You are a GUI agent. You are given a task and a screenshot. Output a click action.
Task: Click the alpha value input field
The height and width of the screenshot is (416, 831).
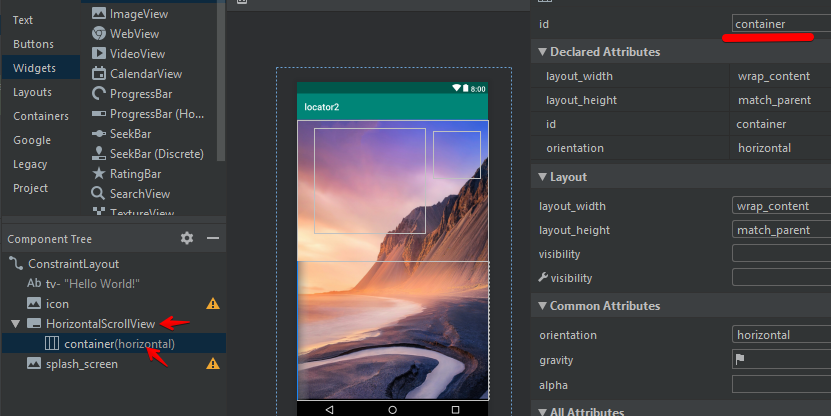coord(780,384)
